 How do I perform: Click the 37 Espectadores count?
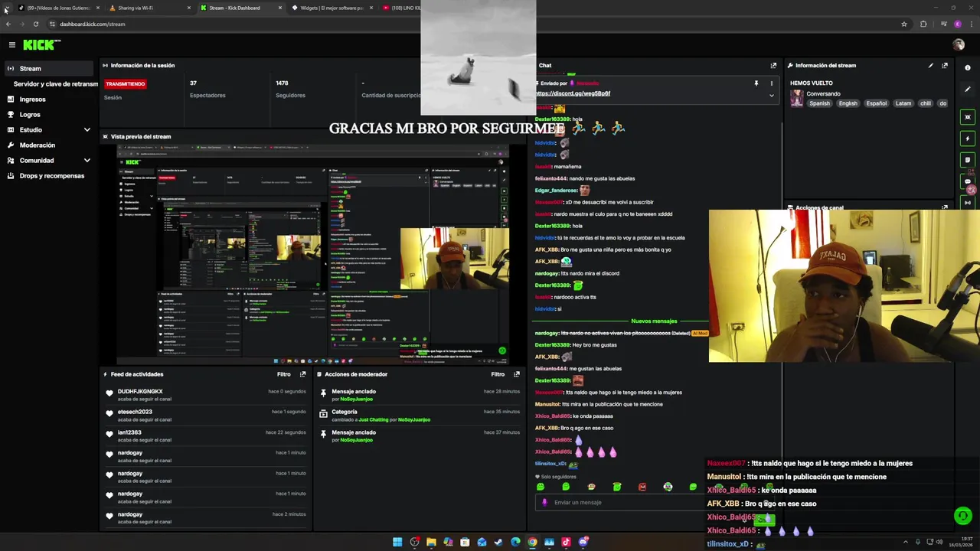(193, 83)
